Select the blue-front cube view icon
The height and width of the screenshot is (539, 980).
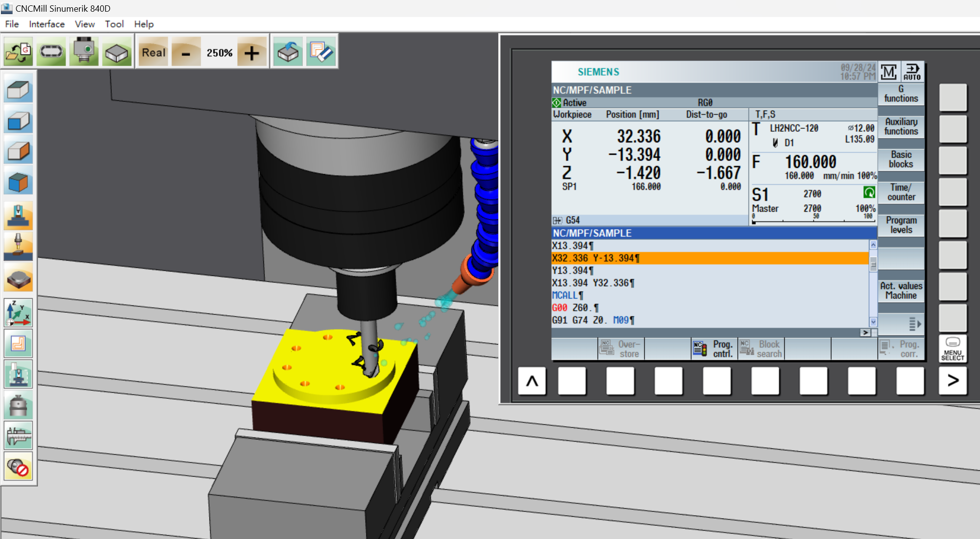(18, 120)
